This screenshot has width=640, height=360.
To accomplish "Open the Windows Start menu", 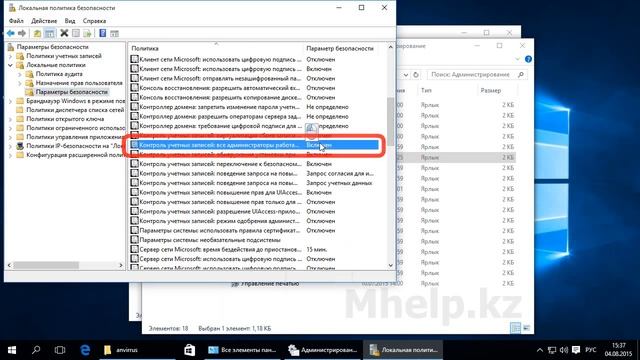I will click(x=12, y=350).
